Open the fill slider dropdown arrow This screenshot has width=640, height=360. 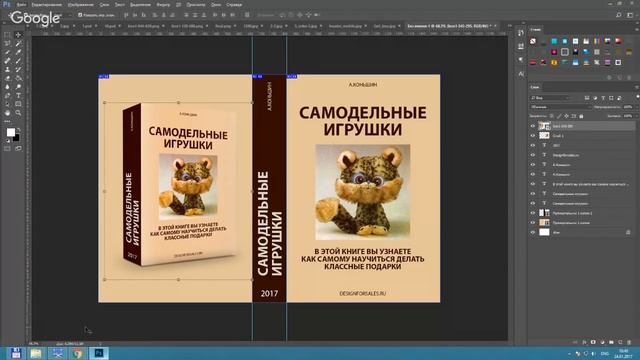pyautogui.click(x=636, y=116)
